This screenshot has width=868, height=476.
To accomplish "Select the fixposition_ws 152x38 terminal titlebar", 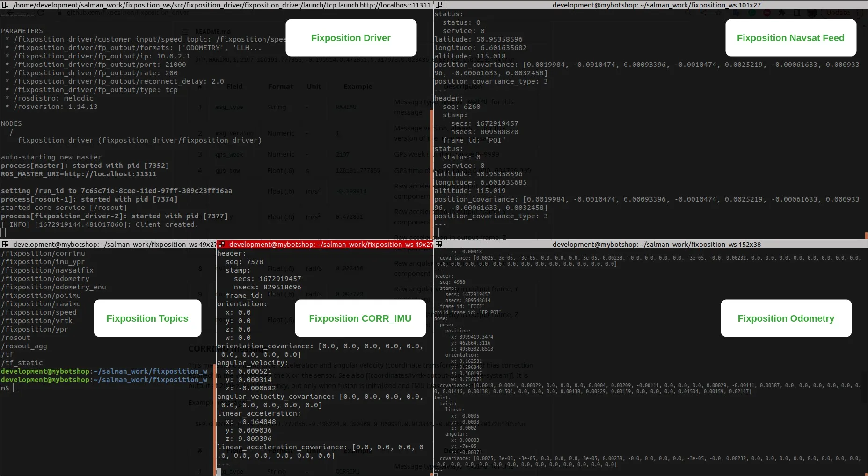I will 656,244.
